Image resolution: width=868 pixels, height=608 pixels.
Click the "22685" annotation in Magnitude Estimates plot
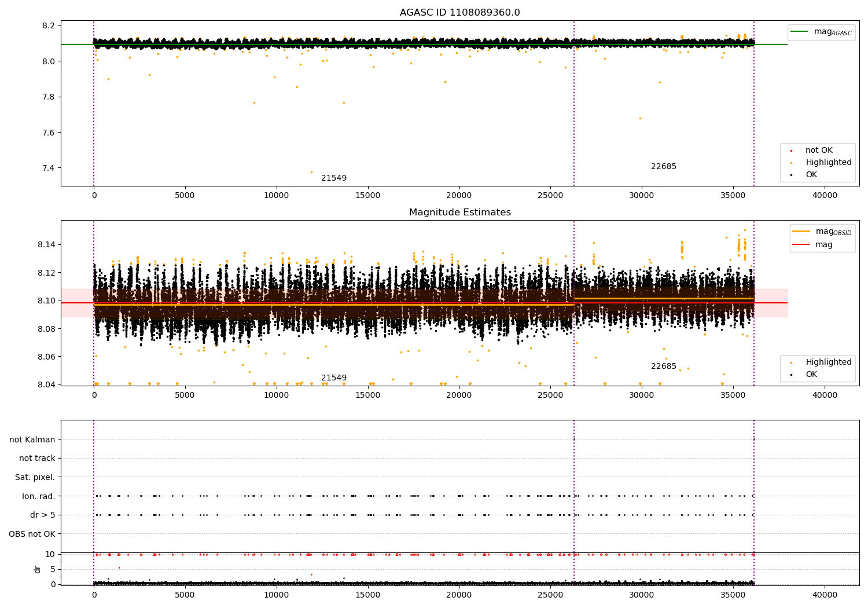(x=664, y=367)
